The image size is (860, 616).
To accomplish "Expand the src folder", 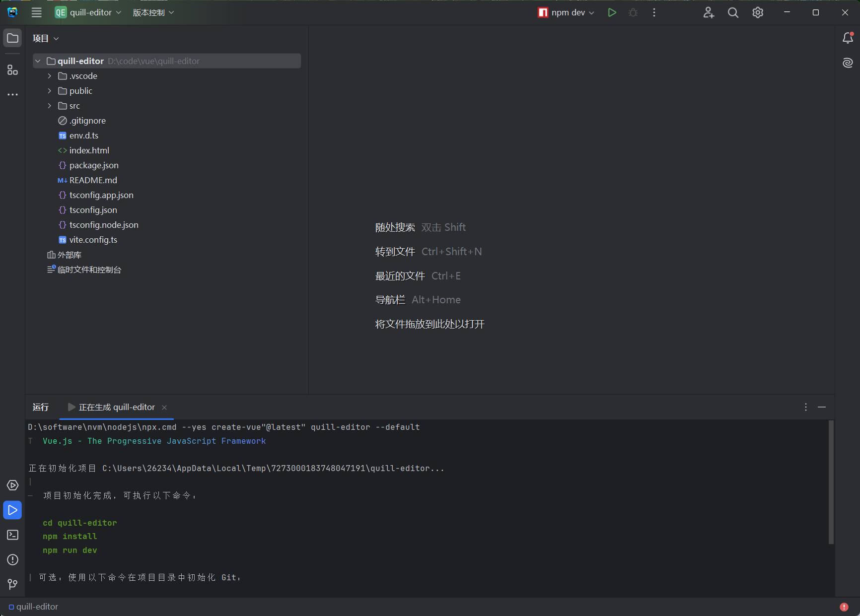I will (x=49, y=106).
